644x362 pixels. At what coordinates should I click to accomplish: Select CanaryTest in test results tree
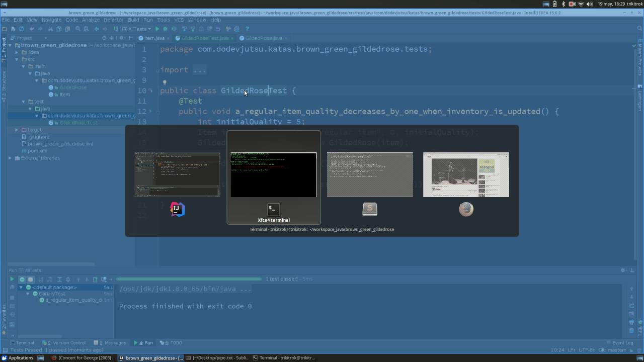tap(52, 294)
